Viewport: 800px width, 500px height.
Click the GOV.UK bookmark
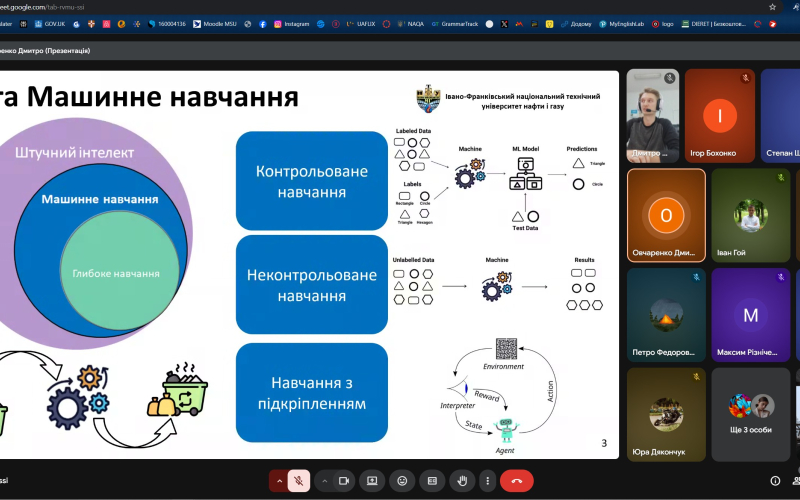tap(51, 23)
